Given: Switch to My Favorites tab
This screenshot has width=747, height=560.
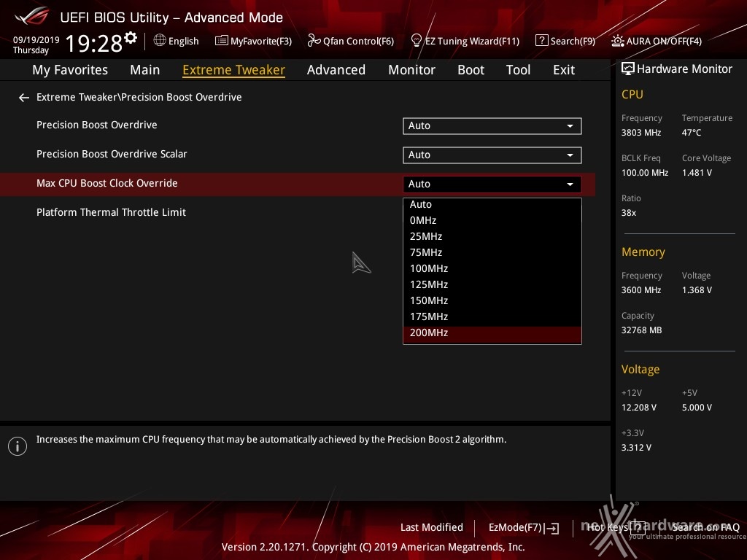Looking at the screenshot, I should pyautogui.click(x=70, y=70).
